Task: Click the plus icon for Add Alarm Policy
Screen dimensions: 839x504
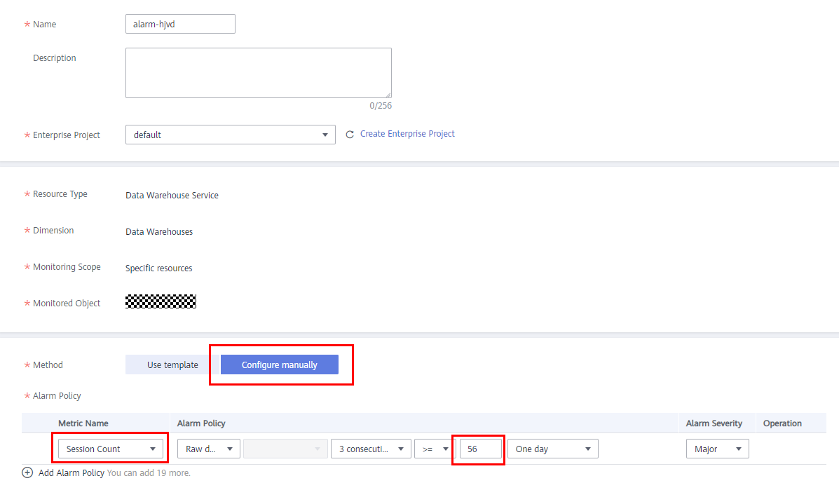Action: [x=28, y=472]
